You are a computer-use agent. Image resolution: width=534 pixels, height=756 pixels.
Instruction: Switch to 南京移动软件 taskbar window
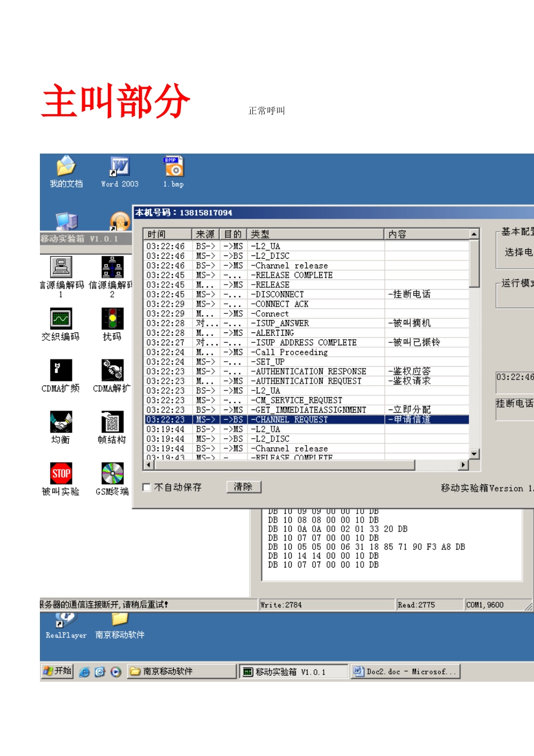click(x=182, y=671)
